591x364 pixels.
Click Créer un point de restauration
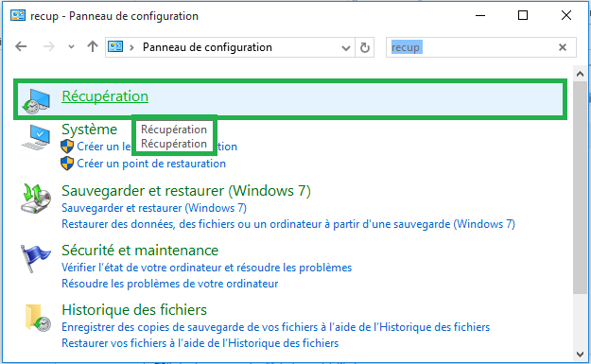[151, 164]
